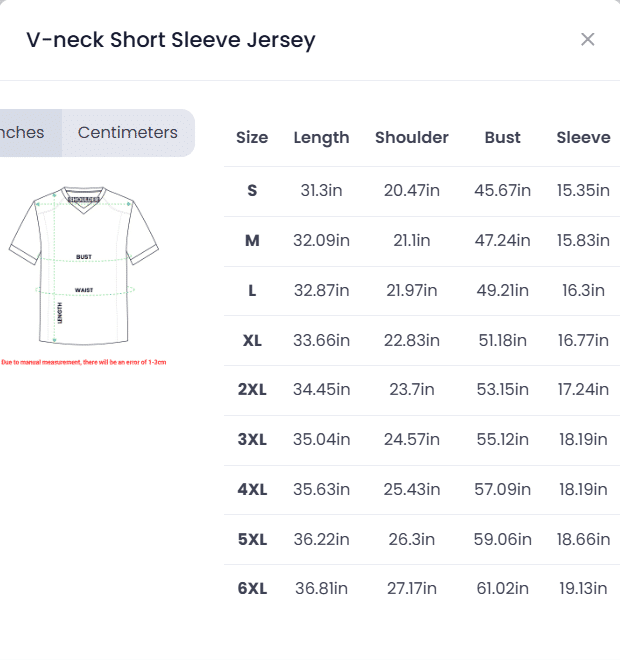Select the S size row label

(252, 190)
